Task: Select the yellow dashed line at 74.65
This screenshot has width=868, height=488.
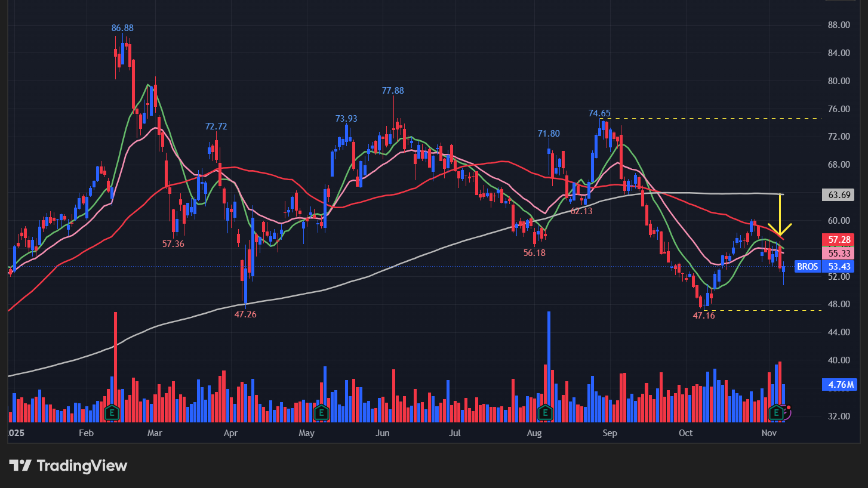Action: [x=716, y=118]
